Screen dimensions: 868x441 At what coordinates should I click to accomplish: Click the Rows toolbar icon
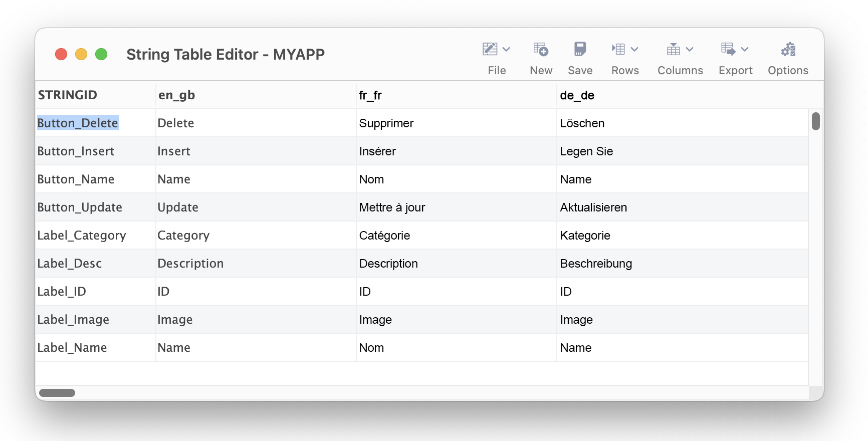click(618, 49)
